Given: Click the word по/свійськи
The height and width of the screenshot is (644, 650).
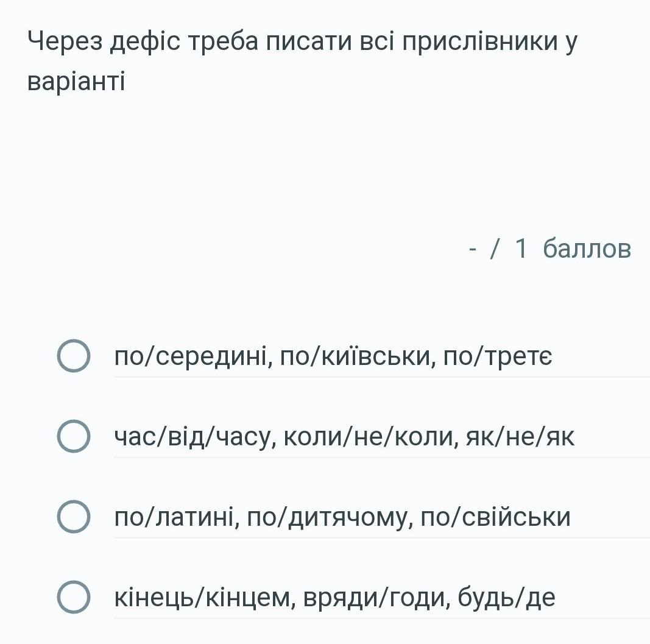Looking at the screenshot, I should 496,517.
